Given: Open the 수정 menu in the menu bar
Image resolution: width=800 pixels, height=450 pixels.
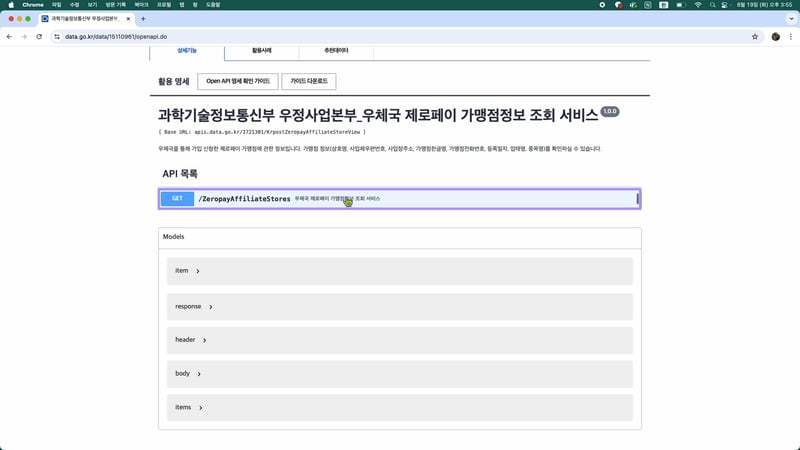Looking at the screenshot, I should tap(74, 5).
